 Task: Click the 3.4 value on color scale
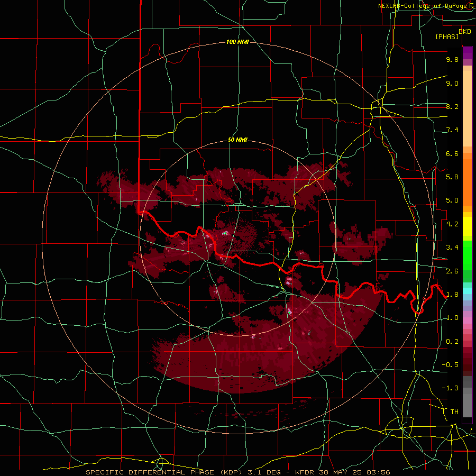click(452, 248)
